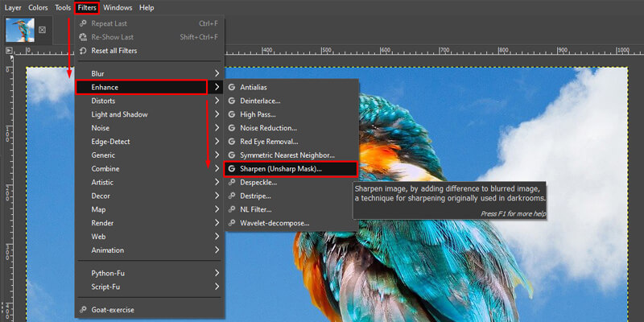Expand the Decor submenu
Viewport: 644px width, 322px height.
(x=150, y=196)
